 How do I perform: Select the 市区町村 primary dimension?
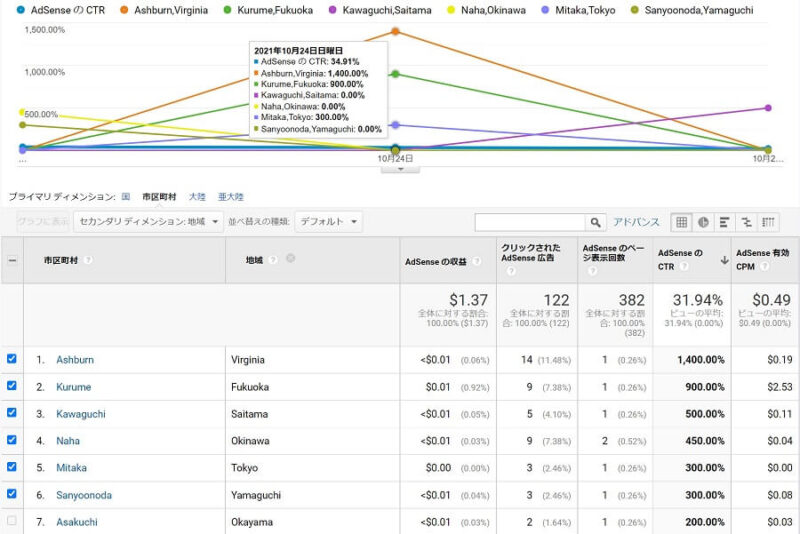point(159,197)
